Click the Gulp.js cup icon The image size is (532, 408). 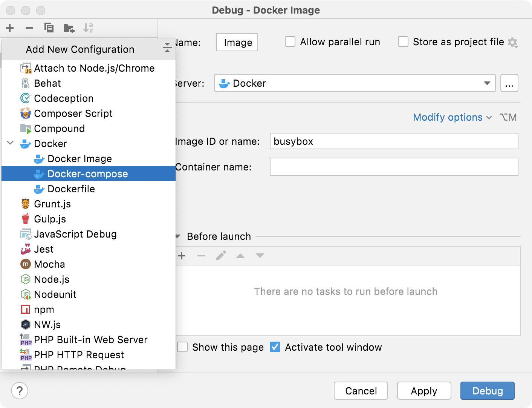(x=25, y=219)
